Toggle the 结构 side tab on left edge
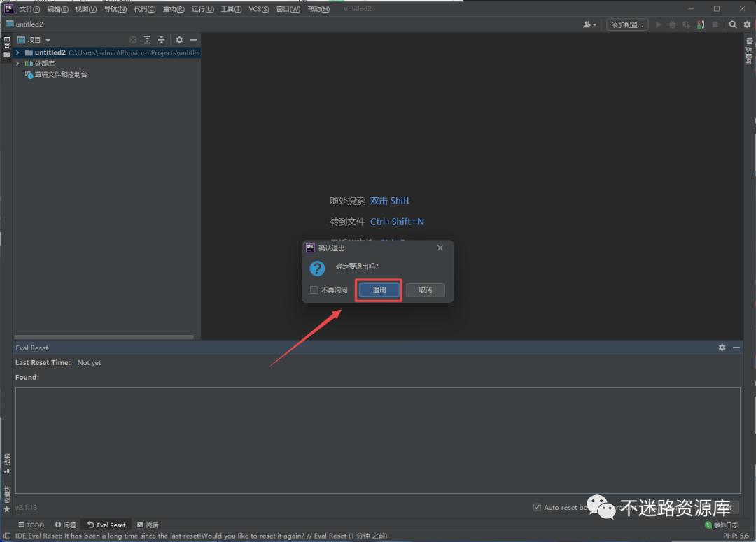 [x=7, y=464]
